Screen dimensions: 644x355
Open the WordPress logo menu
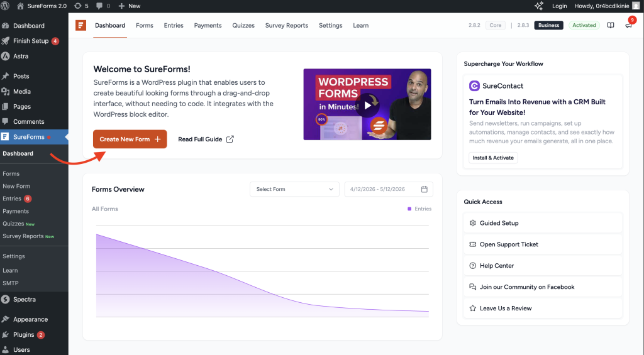(x=5, y=6)
